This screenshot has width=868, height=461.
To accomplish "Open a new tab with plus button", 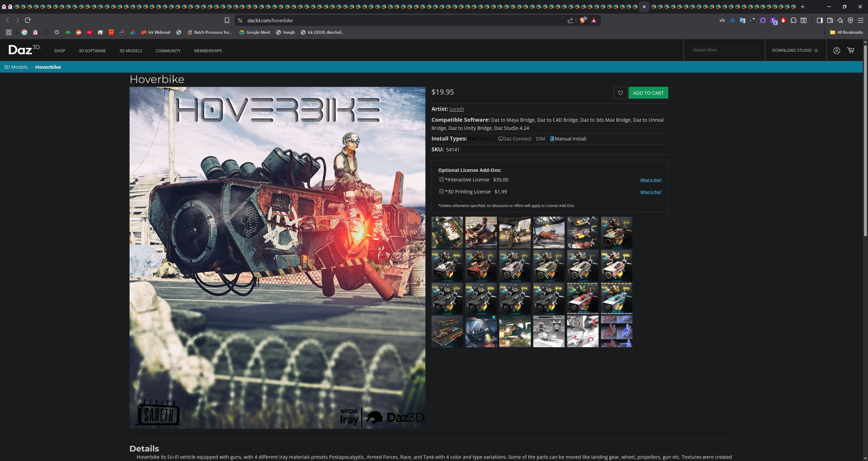I will pyautogui.click(x=803, y=7).
